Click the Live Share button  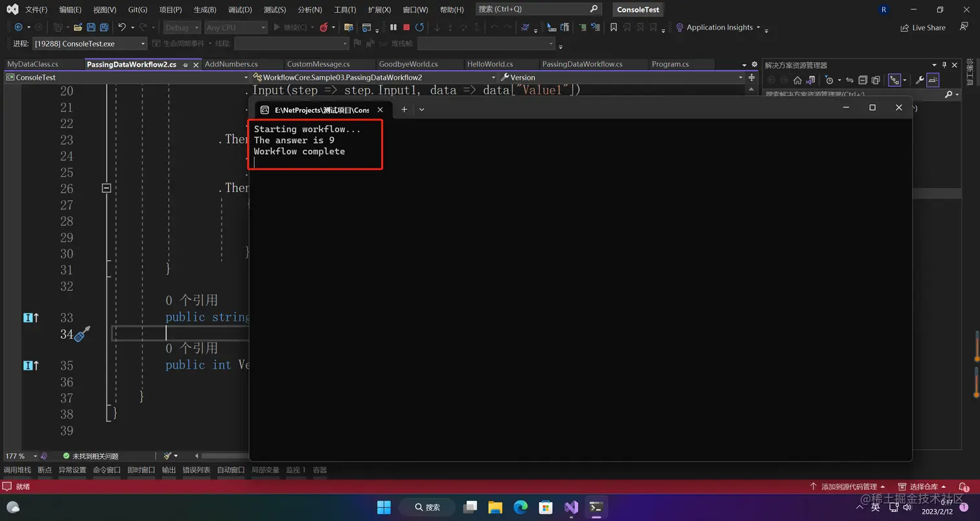click(x=923, y=27)
